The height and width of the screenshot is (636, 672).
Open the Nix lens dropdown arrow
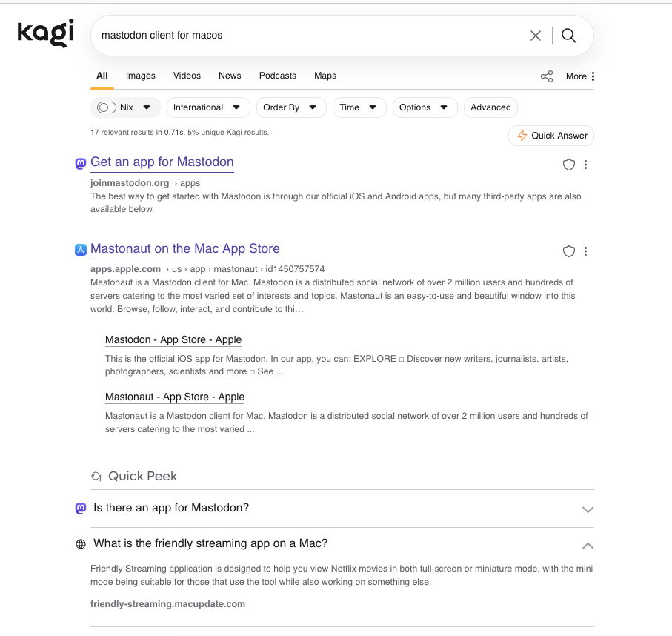147,107
